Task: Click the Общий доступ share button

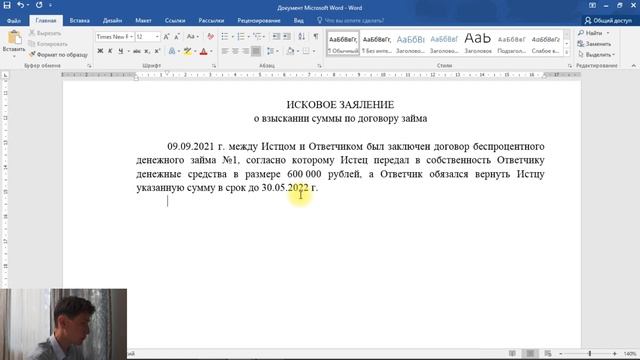Action: tap(608, 20)
